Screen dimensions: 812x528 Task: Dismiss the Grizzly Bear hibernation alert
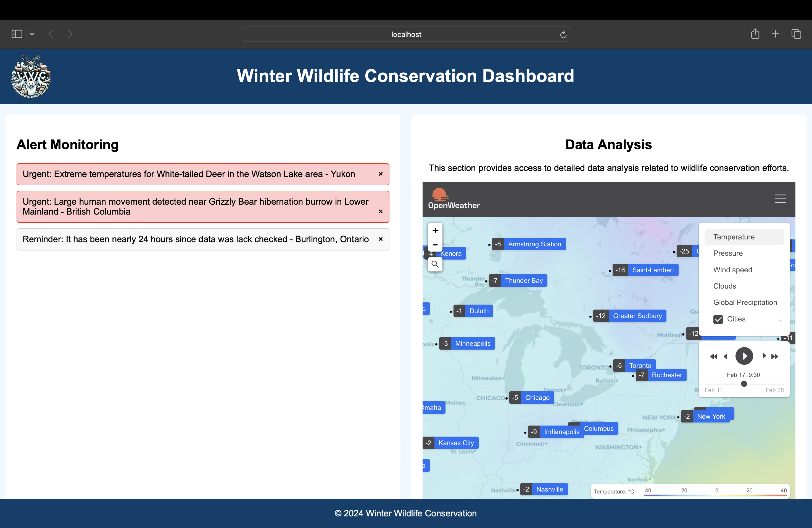point(380,212)
